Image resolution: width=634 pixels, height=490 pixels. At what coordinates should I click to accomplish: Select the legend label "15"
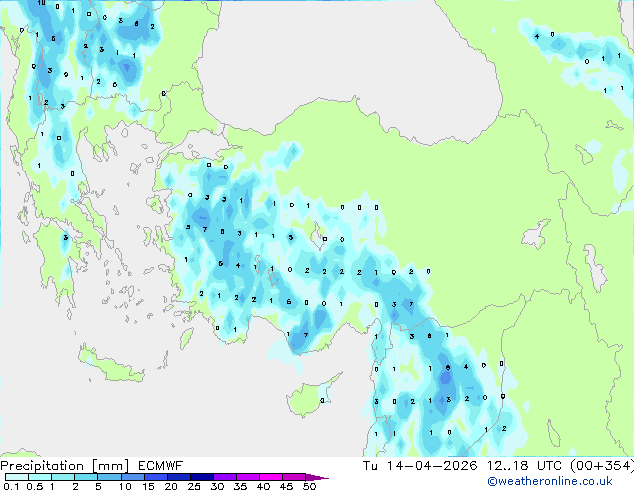tap(148, 486)
